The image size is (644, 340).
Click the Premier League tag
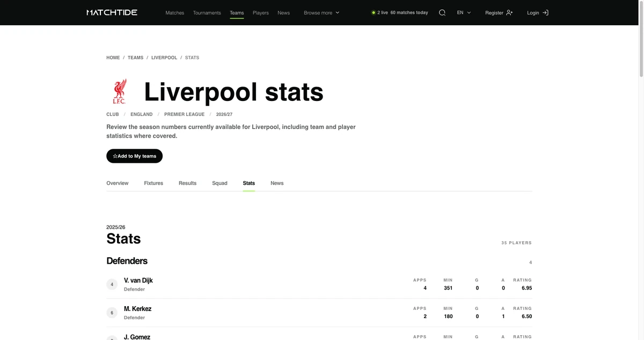coord(185,114)
